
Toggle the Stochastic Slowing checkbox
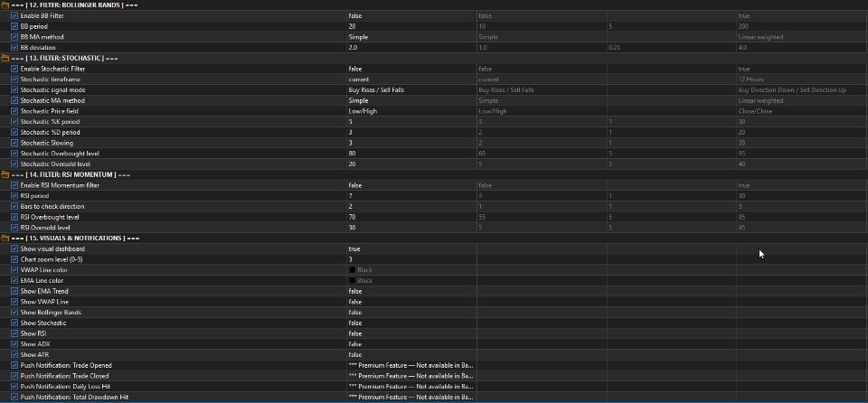(14, 143)
